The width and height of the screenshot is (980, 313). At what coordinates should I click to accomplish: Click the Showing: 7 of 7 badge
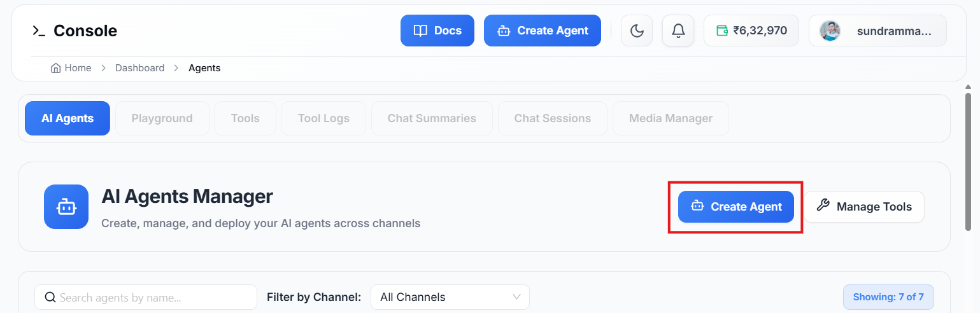[x=888, y=297]
